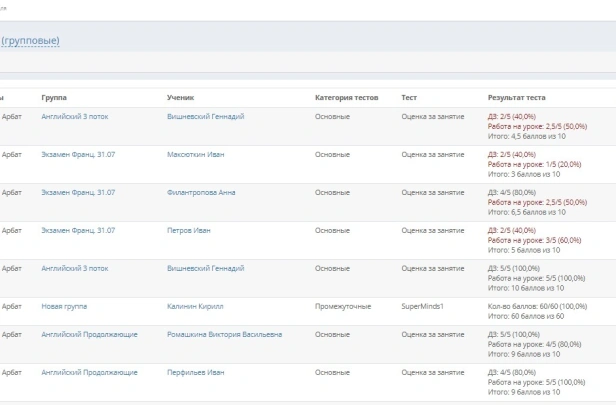616x405 pixels.
Task: Click the SuperMinds1 test cell
Action: (x=421, y=306)
